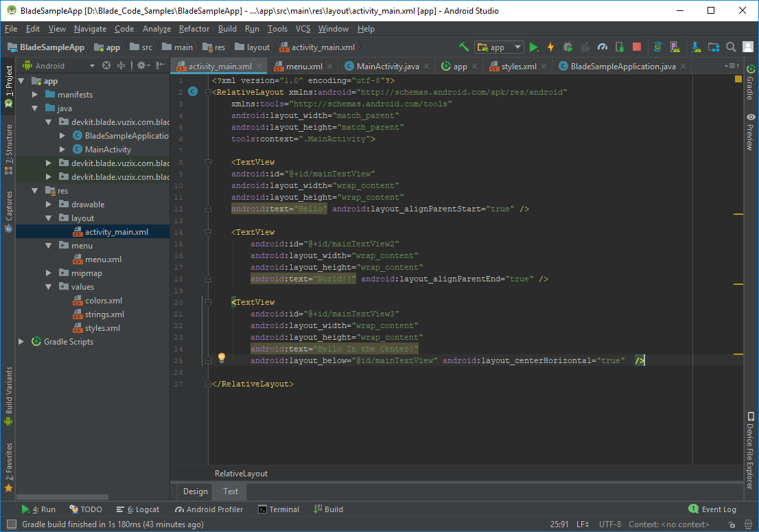Open the SDK Manager download icon
Viewport: 759px width, 532px height.
[696, 47]
